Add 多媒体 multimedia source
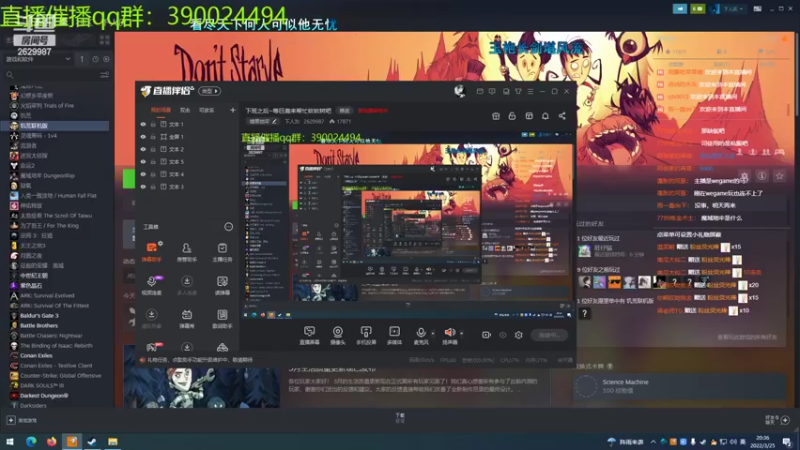The image size is (800, 450). (x=394, y=335)
